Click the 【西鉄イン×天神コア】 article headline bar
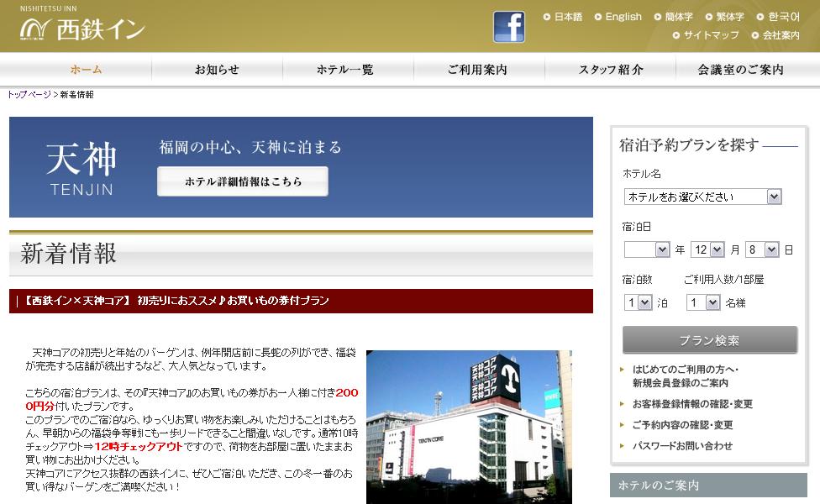Screen dimensions: 820x504 click(x=301, y=302)
